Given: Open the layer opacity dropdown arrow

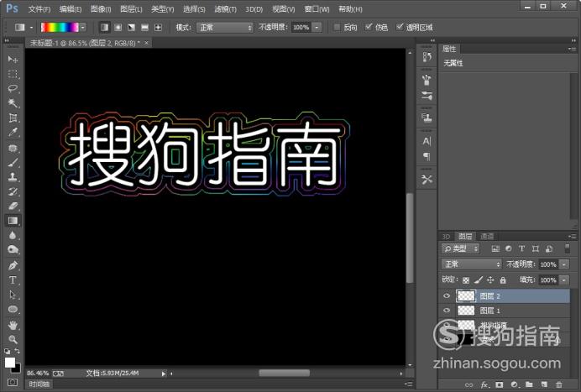Looking at the screenshot, I should [x=564, y=264].
